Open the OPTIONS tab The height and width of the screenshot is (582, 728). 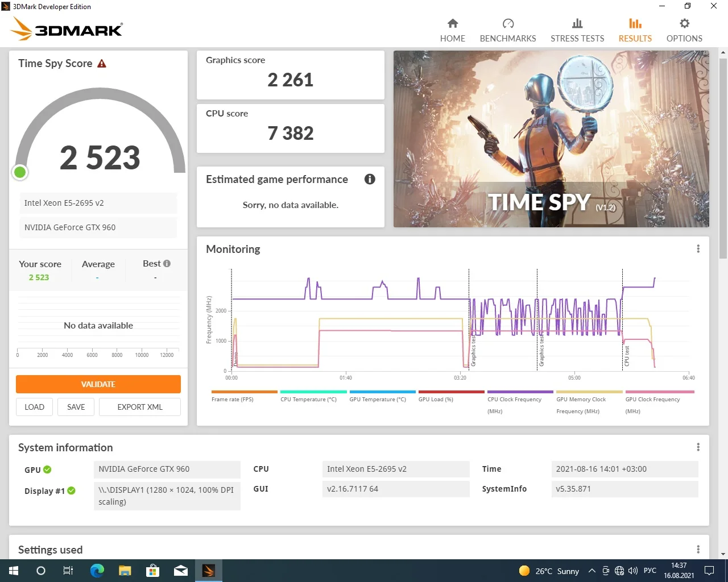click(x=684, y=30)
